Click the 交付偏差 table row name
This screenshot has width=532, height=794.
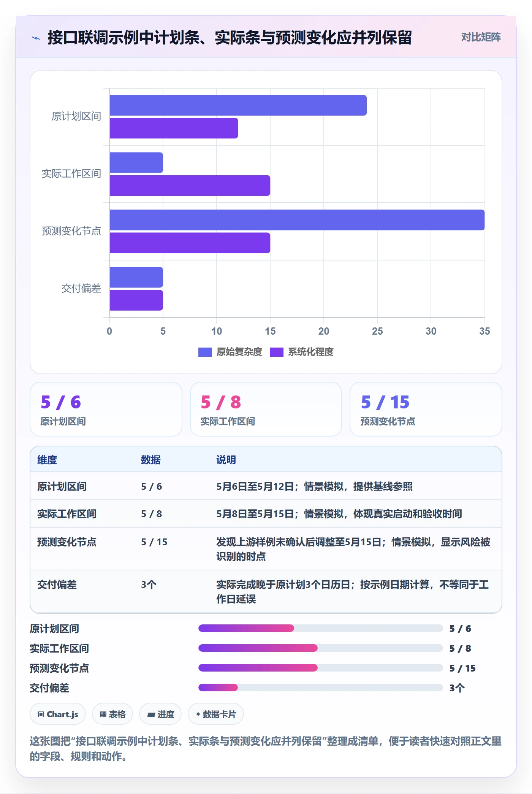coord(57,584)
